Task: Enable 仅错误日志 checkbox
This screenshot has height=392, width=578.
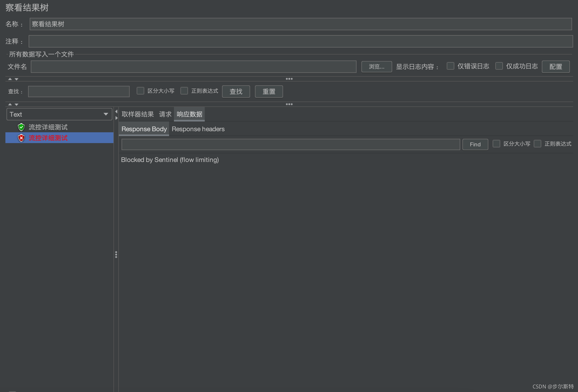Action: click(x=450, y=66)
